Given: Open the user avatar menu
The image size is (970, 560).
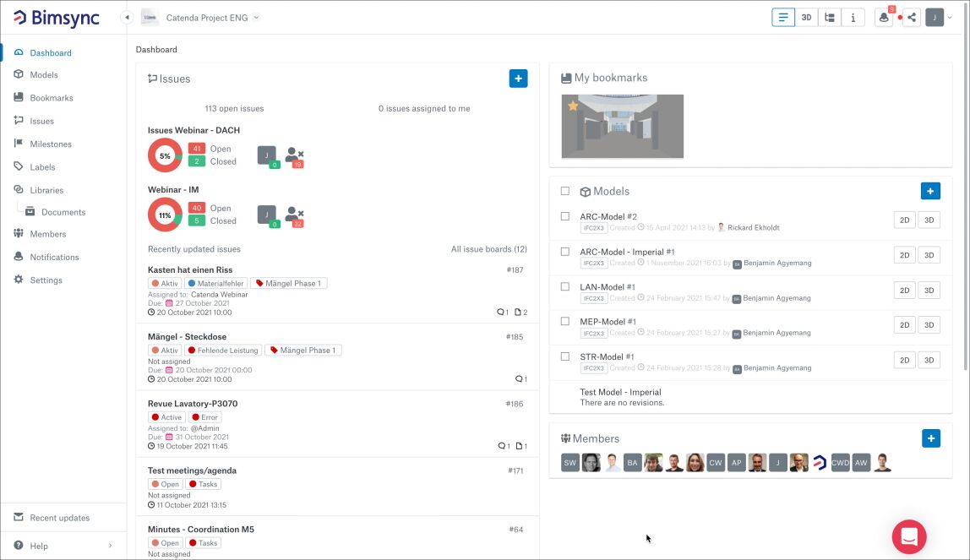Looking at the screenshot, I should 935,17.
